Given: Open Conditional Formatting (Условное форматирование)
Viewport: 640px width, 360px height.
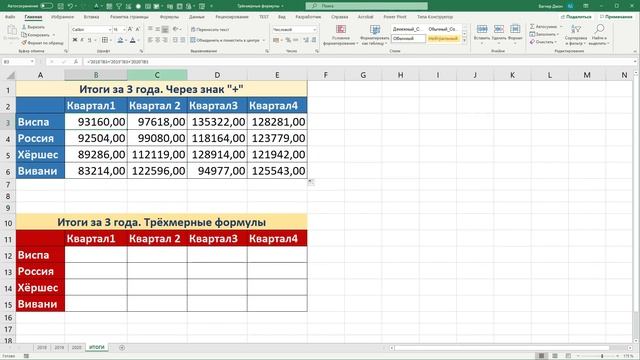Looking at the screenshot, I should [x=340, y=35].
